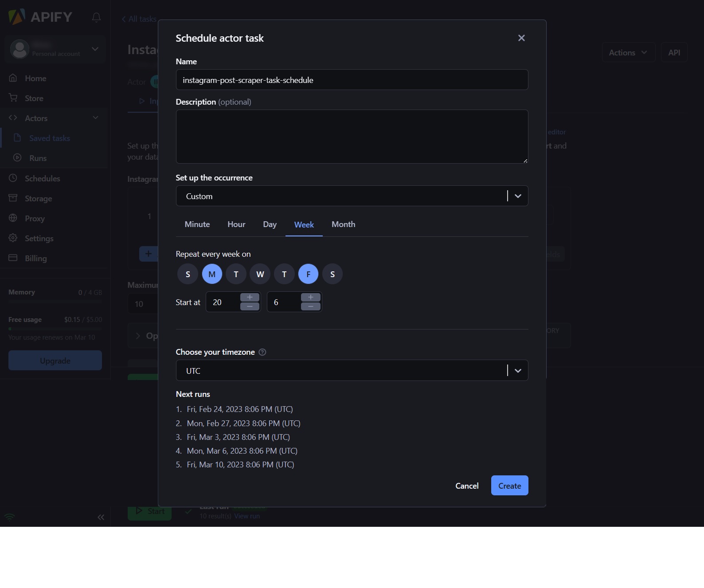
Task: Click the Actors code icon
Action: point(13,118)
